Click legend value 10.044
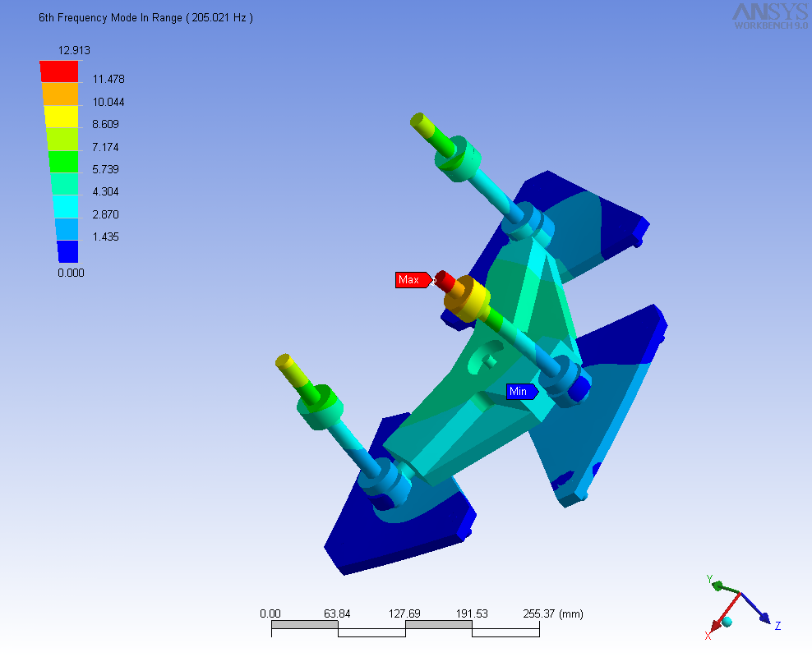This screenshot has width=812, height=657. [x=108, y=102]
